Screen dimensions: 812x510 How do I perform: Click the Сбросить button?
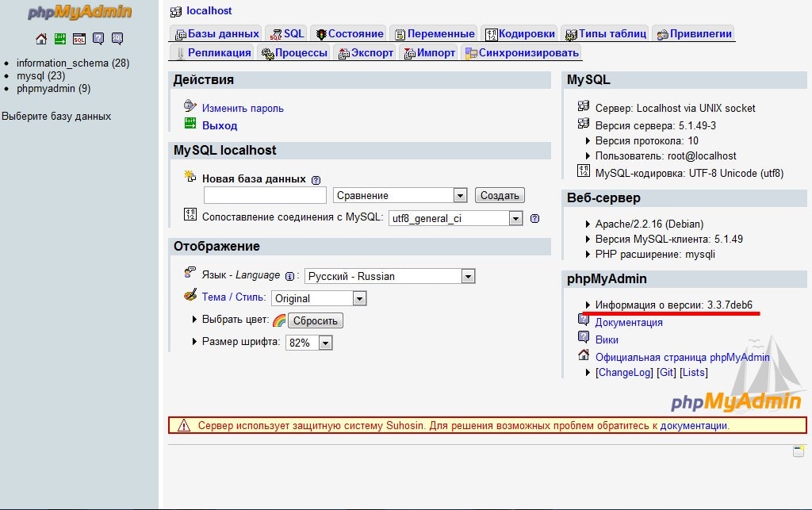316,320
